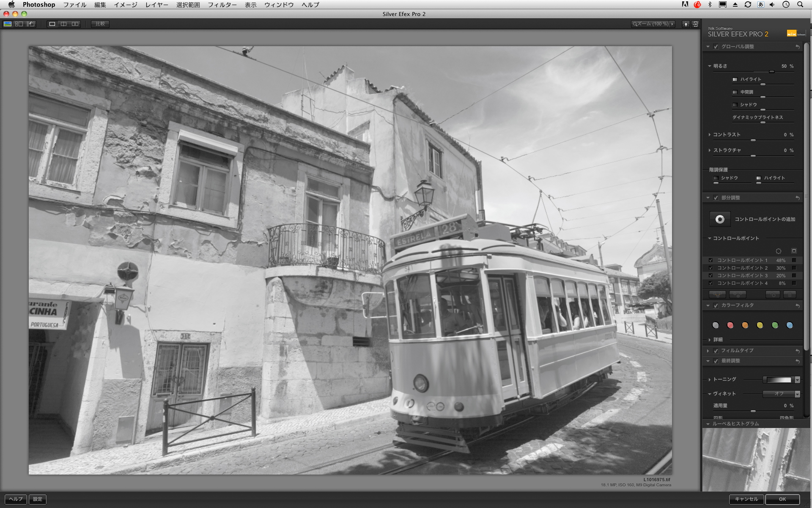Open the レイヤー menu
Viewport: 812px width, 508px height.
pyautogui.click(x=156, y=5)
